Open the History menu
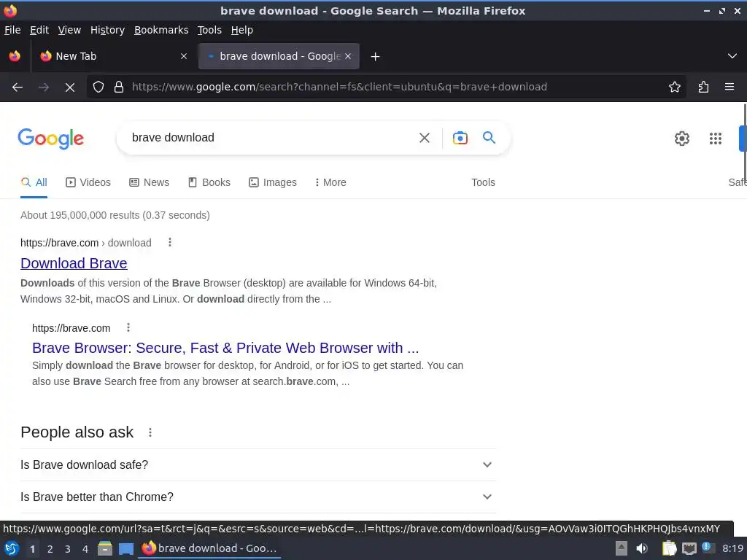This screenshot has height=560, width=747. pyautogui.click(x=108, y=30)
